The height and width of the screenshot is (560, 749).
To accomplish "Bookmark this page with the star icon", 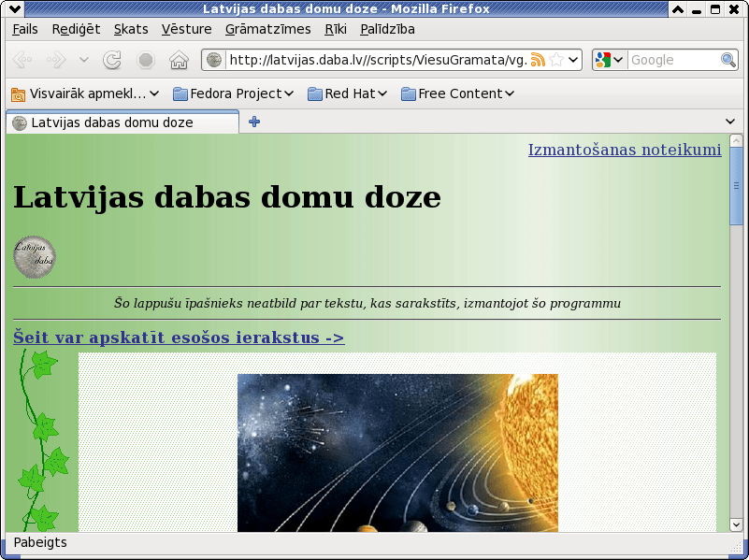I will click(x=556, y=60).
